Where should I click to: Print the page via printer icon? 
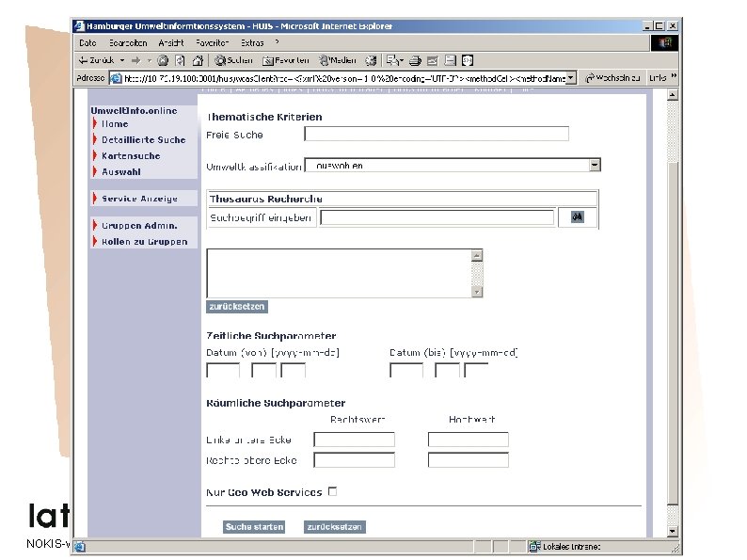[415, 60]
